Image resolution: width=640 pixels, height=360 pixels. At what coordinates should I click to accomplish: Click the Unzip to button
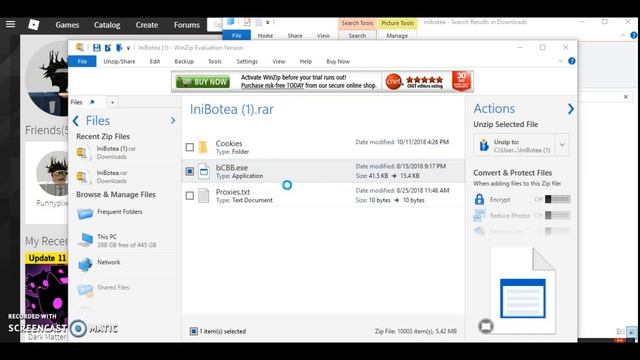click(x=514, y=145)
